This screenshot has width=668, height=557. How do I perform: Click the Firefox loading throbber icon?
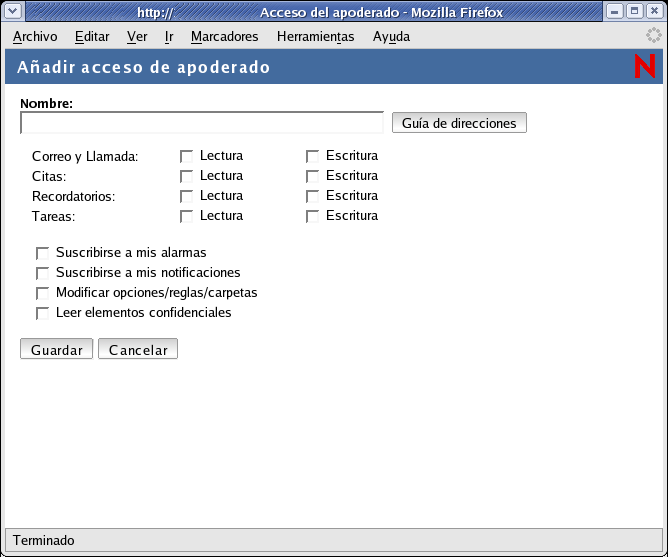click(x=654, y=36)
